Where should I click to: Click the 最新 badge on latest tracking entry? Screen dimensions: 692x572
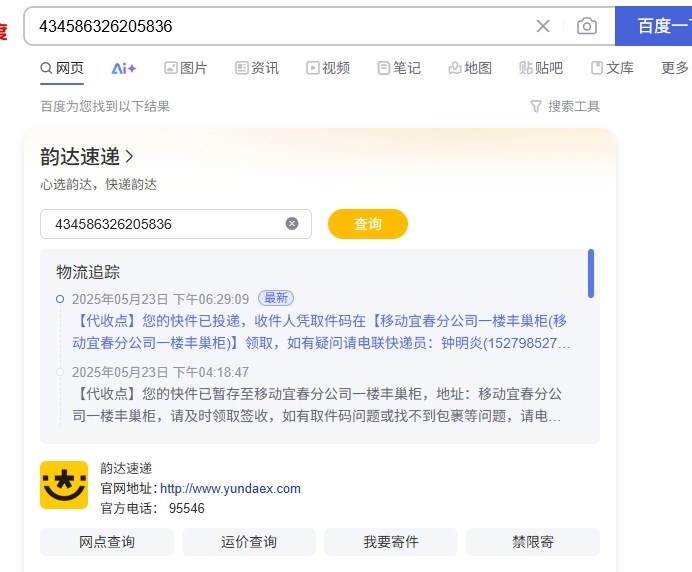tap(276, 298)
